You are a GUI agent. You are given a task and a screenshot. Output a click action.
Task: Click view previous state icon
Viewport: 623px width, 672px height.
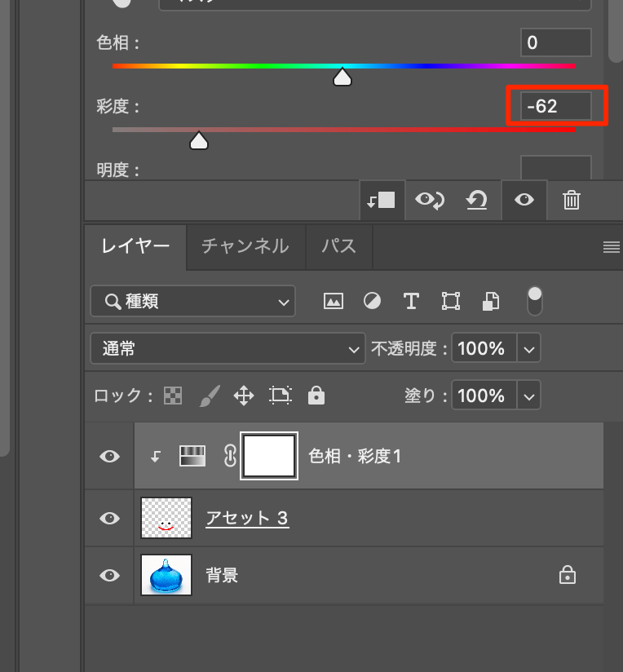point(429,200)
